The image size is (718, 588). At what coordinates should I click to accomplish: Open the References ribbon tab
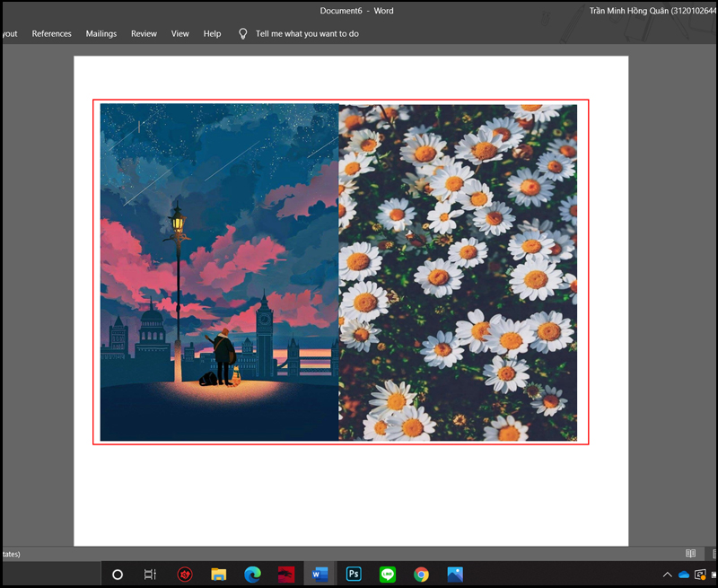click(x=51, y=33)
